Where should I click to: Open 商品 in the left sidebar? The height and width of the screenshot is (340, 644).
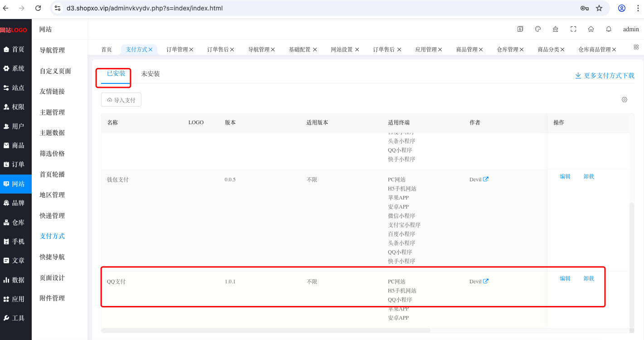click(x=16, y=146)
